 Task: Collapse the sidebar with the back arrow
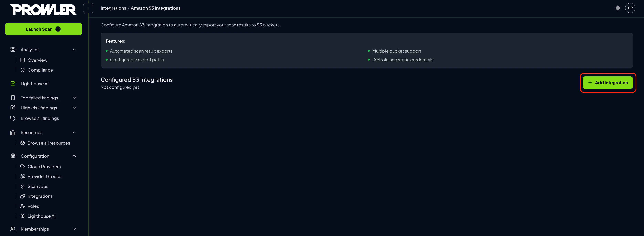[88, 8]
